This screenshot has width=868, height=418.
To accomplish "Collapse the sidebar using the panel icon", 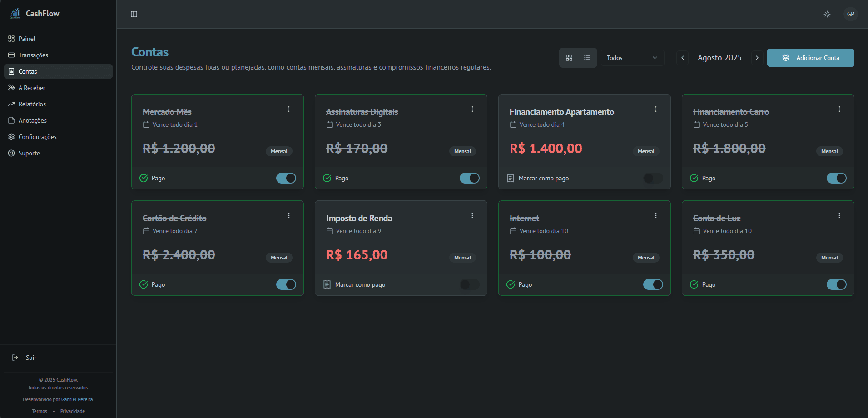I will click(134, 14).
